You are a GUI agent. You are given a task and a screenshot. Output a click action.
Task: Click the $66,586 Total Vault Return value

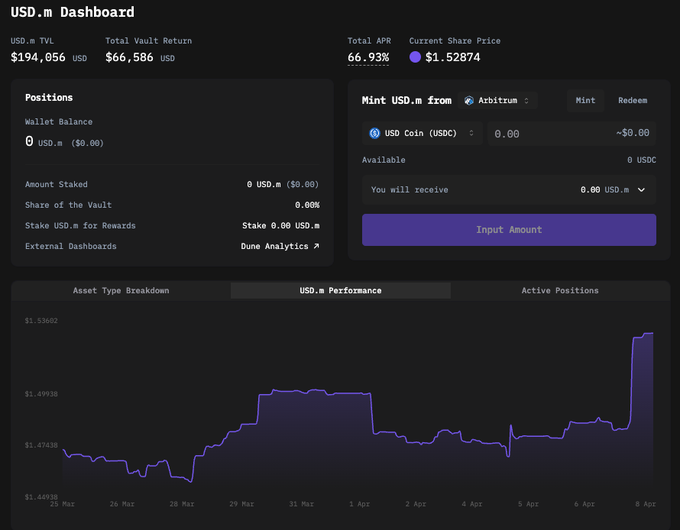131,58
